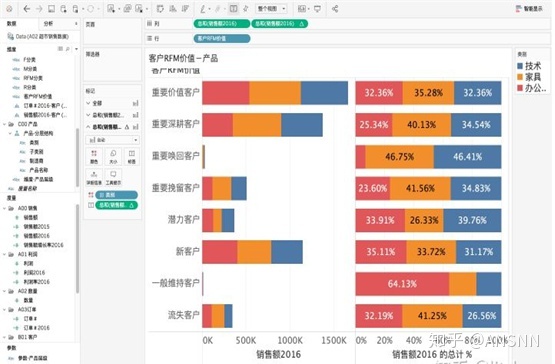Open the mark type 自动 dropdown
This screenshot has width=555, height=364.
[x=113, y=140]
